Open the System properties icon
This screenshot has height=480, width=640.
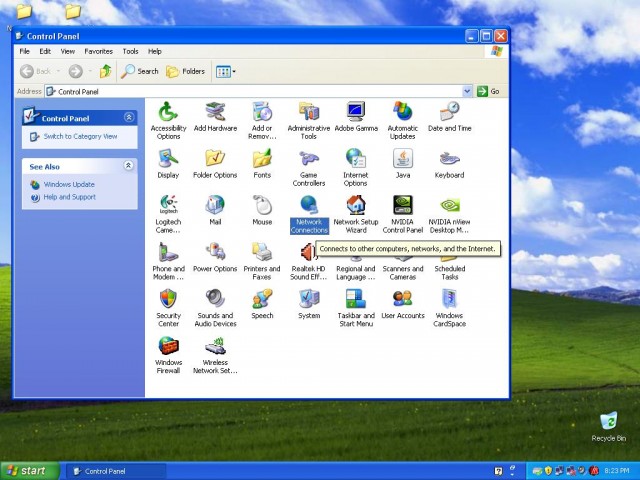tap(309, 299)
